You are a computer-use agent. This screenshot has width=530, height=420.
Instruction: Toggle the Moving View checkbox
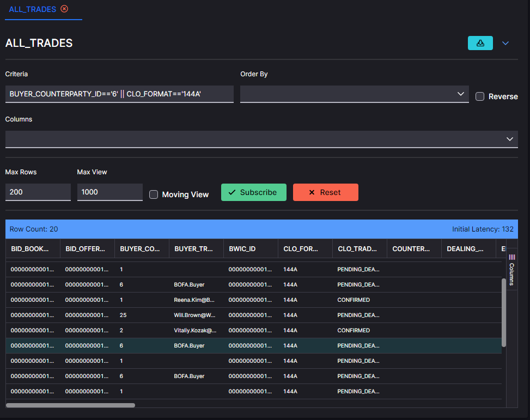pos(154,194)
